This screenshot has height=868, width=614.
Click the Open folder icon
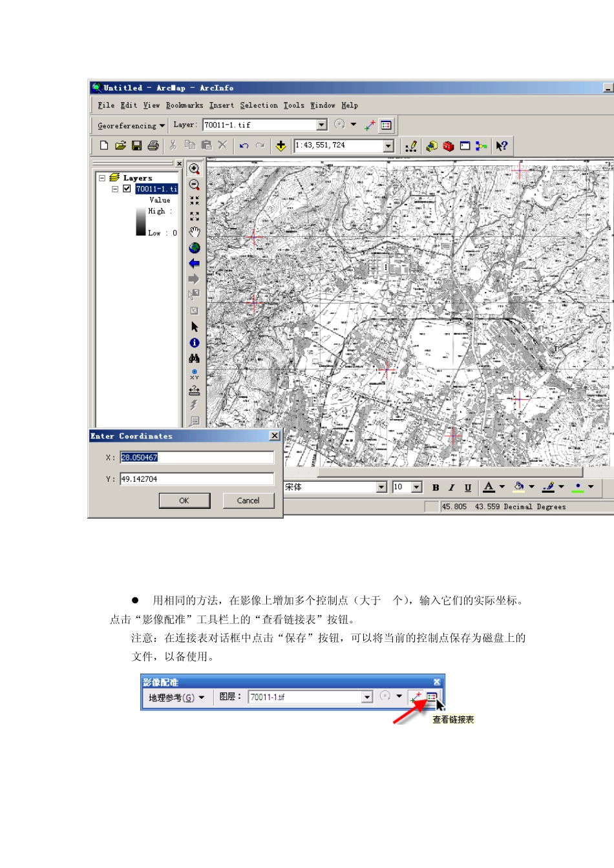(x=120, y=146)
